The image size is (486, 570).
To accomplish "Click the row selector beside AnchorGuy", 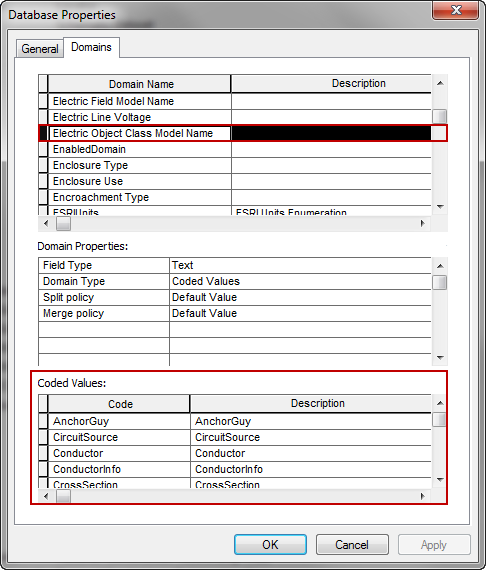I will [43, 421].
